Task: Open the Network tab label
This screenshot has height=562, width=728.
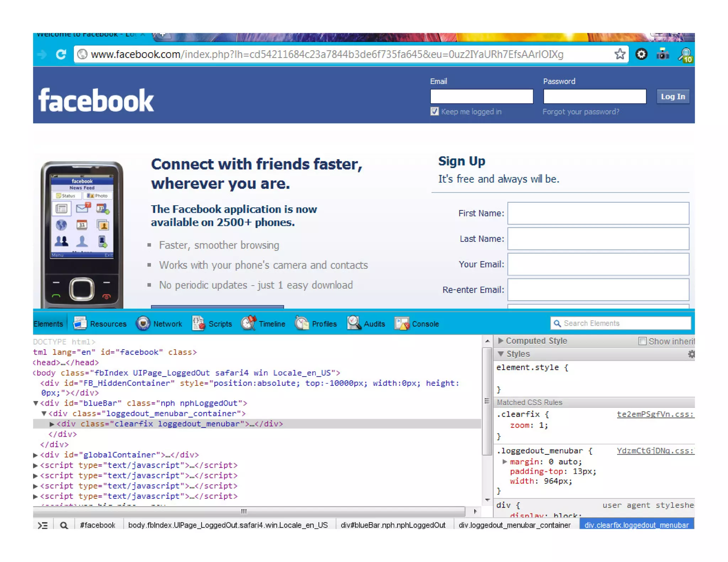Action: (x=167, y=324)
